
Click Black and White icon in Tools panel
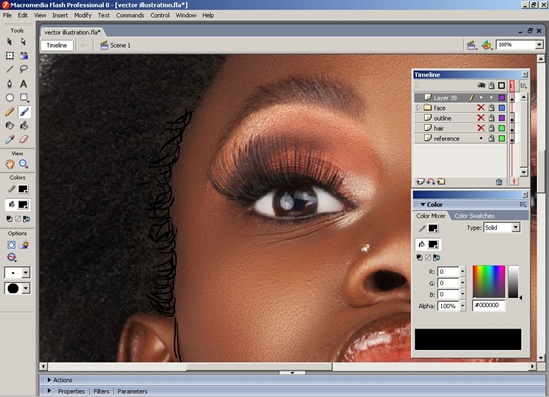(9, 219)
